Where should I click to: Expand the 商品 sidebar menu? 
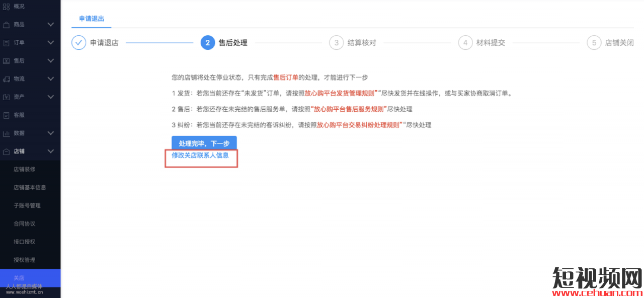click(50, 24)
